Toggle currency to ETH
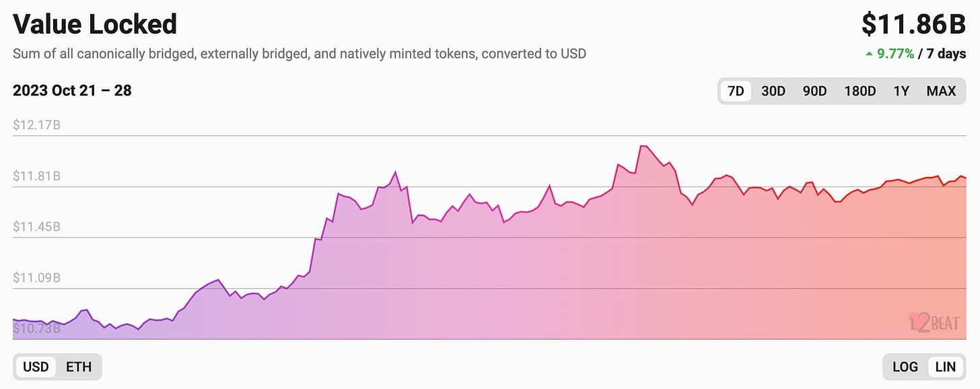 click(x=78, y=367)
